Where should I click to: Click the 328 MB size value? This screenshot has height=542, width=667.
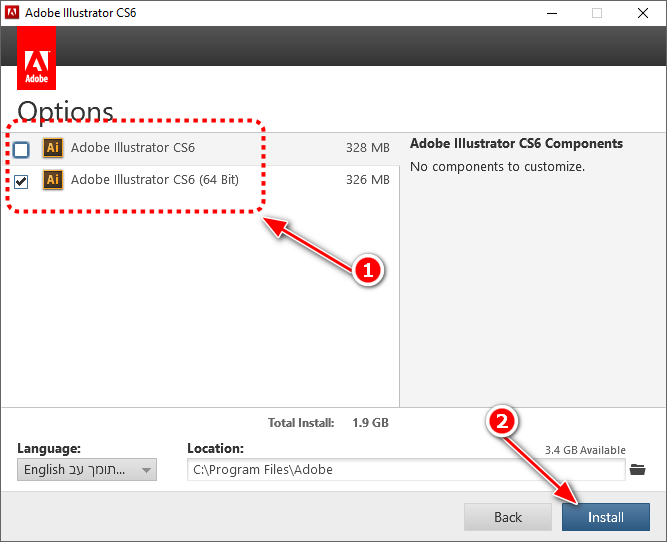367,149
